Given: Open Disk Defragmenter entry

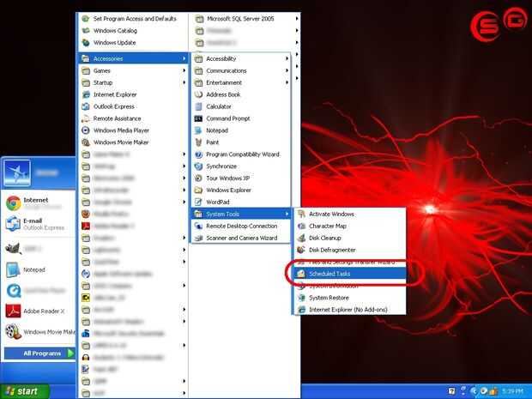Looking at the screenshot, I should click(349, 250).
